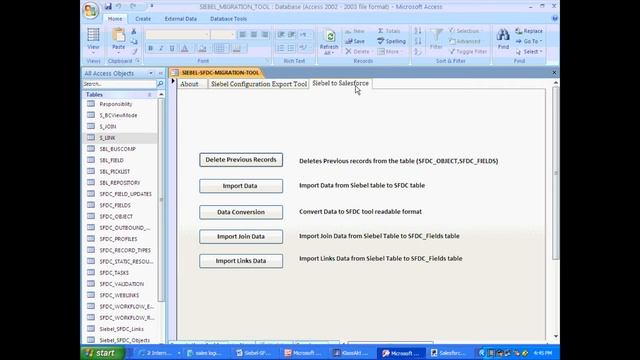Open the All Access Objects dropdown
Screen dimensions: 640x360
pyautogui.click(x=151, y=73)
